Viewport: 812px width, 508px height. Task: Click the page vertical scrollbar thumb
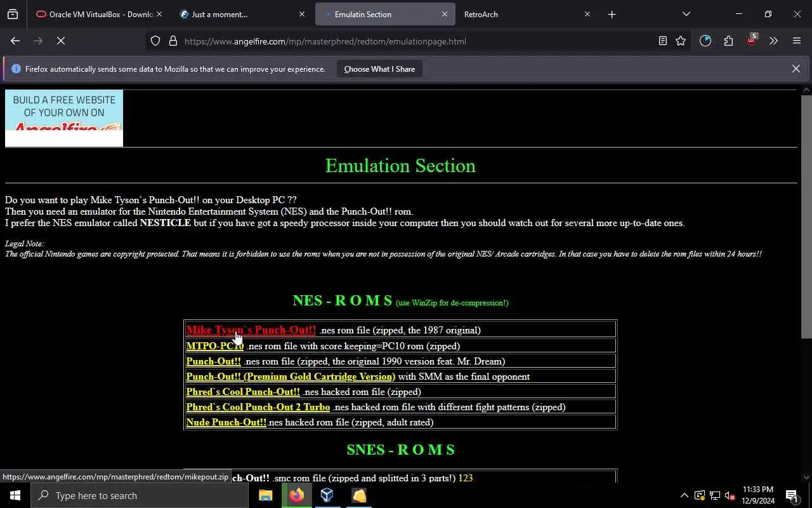(806, 216)
